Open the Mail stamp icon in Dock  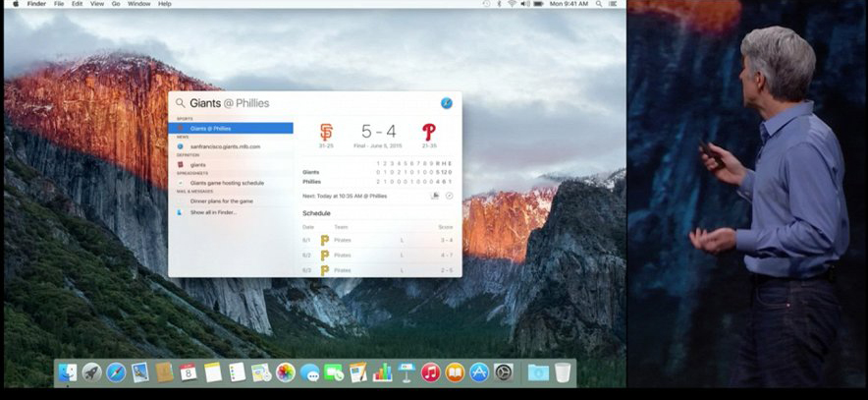click(140, 372)
